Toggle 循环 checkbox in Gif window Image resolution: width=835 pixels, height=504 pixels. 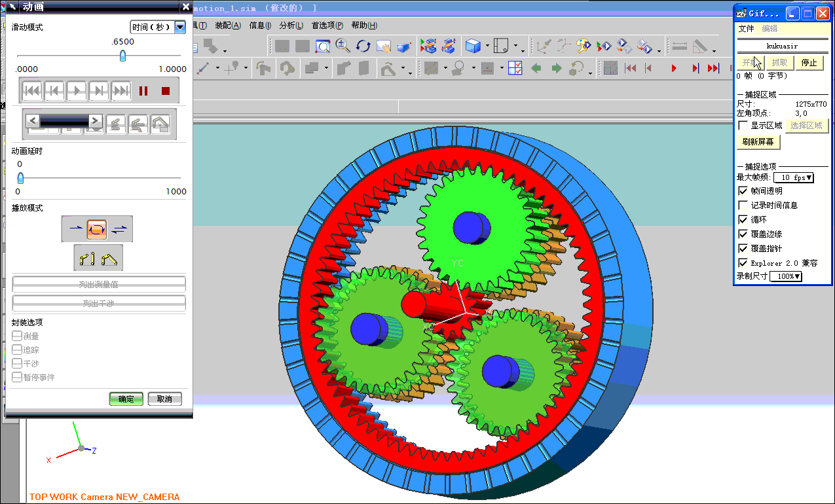click(743, 219)
